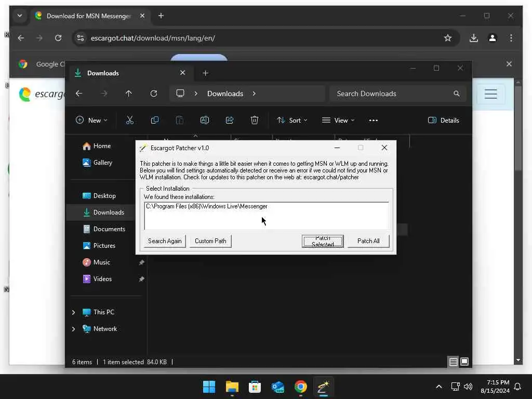This screenshot has height=399, width=532.
Task: Open the See more ellipsis menu in Explorer
Action: 373,121
